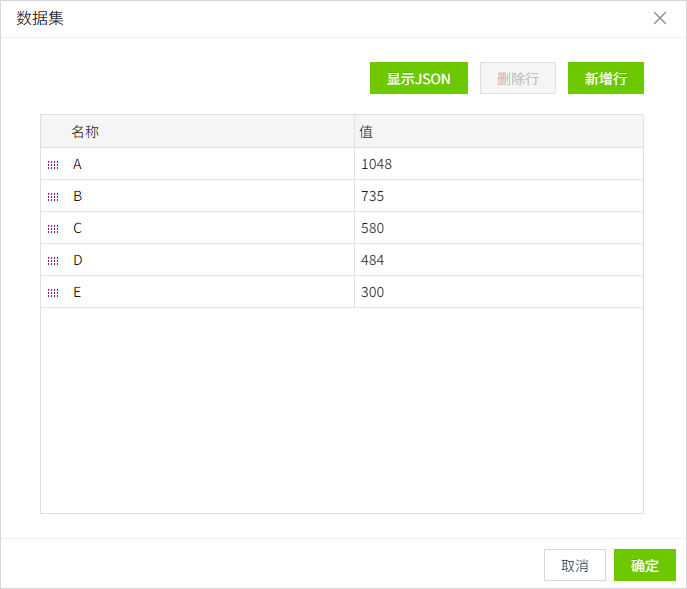Close the 数据集 dialog with X icon
Image resolution: width=687 pixels, height=589 pixels.
coord(660,18)
